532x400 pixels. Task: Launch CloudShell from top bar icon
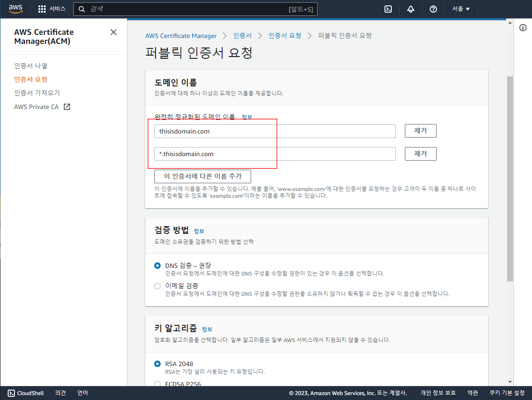point(388,9)
